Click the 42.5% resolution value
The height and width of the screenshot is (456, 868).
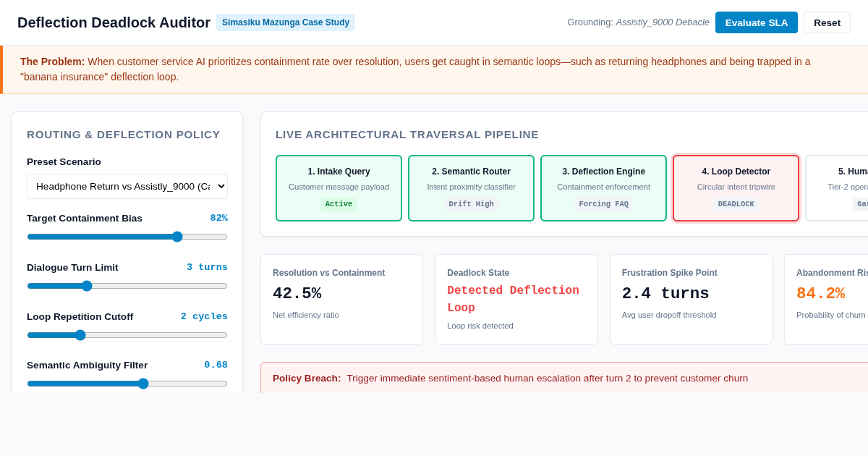click(x=297, y=293)
